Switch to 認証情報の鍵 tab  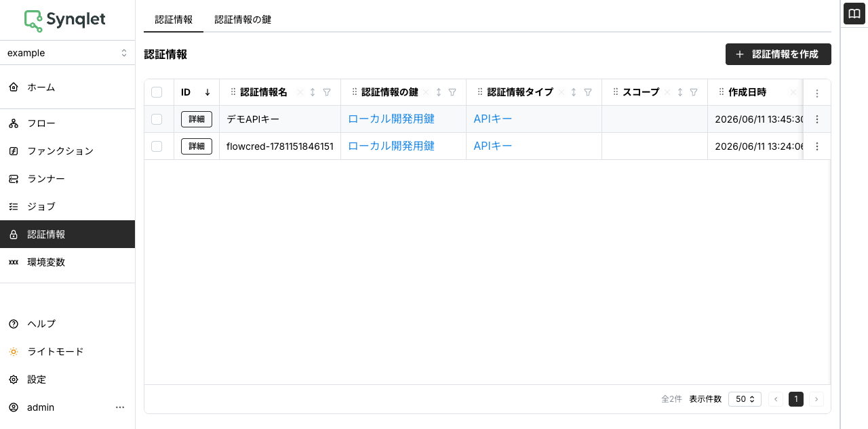click(x=243, y=20)
